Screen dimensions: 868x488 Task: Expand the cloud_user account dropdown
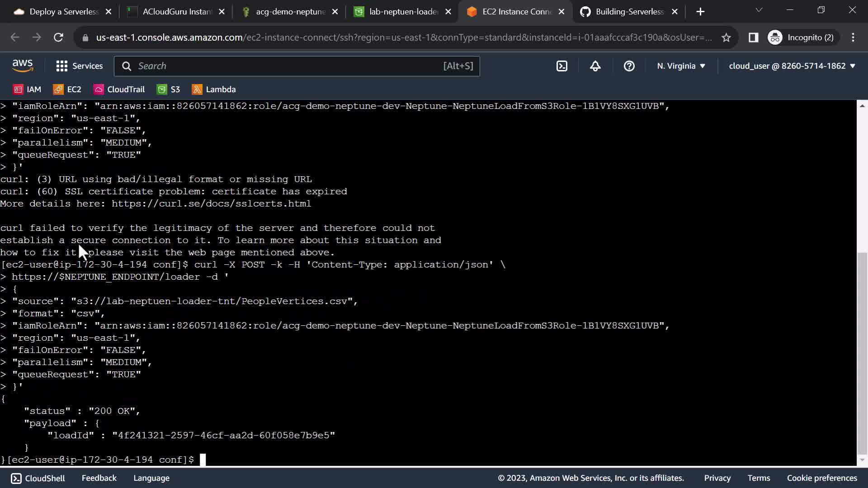pyautogui.click(x=792, y=66)
